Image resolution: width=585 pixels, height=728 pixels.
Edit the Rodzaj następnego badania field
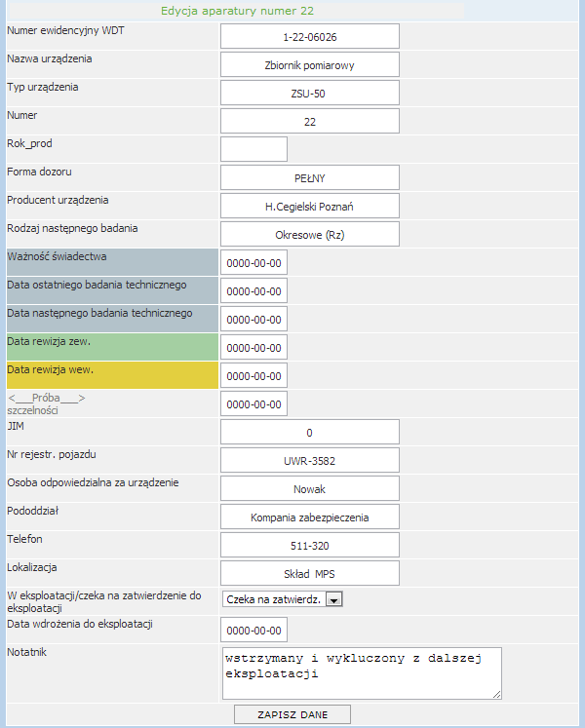[309, 234]
